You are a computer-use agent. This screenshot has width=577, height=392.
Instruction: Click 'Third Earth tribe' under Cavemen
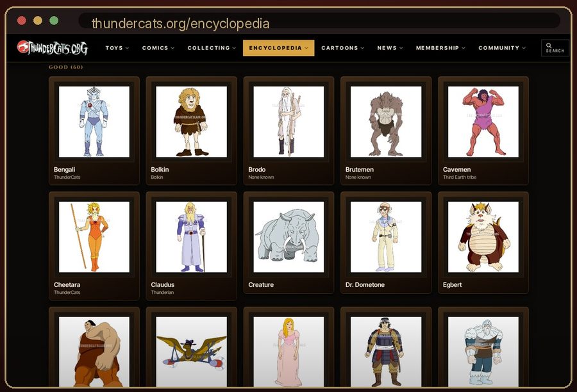click(x=460, y=177)
